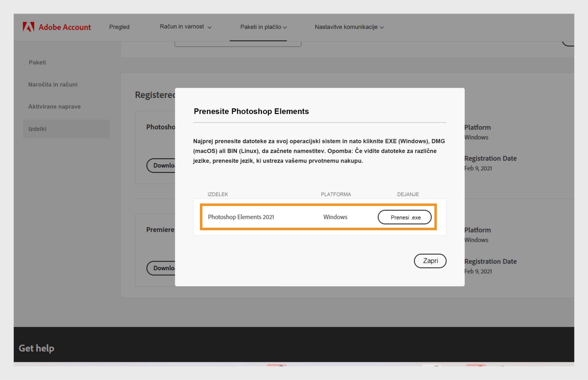Open Naročila in računi page
588x380 pixels.
coord(53,84)
